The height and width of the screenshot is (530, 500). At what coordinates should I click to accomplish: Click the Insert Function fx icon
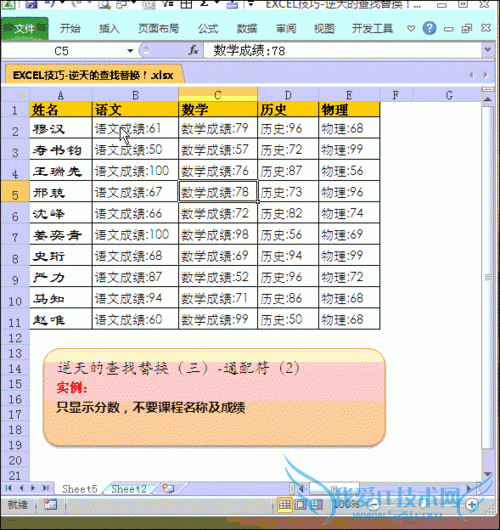193,51
